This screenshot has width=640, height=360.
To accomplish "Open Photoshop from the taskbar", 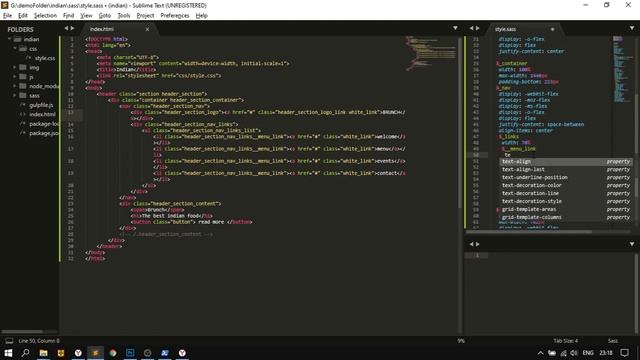I will pos(130,353).
